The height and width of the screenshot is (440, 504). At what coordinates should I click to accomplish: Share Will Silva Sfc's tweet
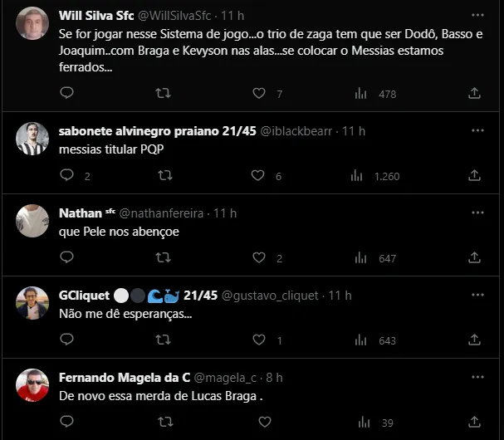[475, 94]
